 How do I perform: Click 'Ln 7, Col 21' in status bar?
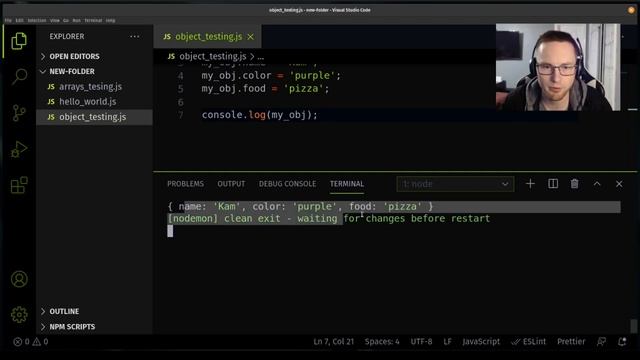coord(333,342)
